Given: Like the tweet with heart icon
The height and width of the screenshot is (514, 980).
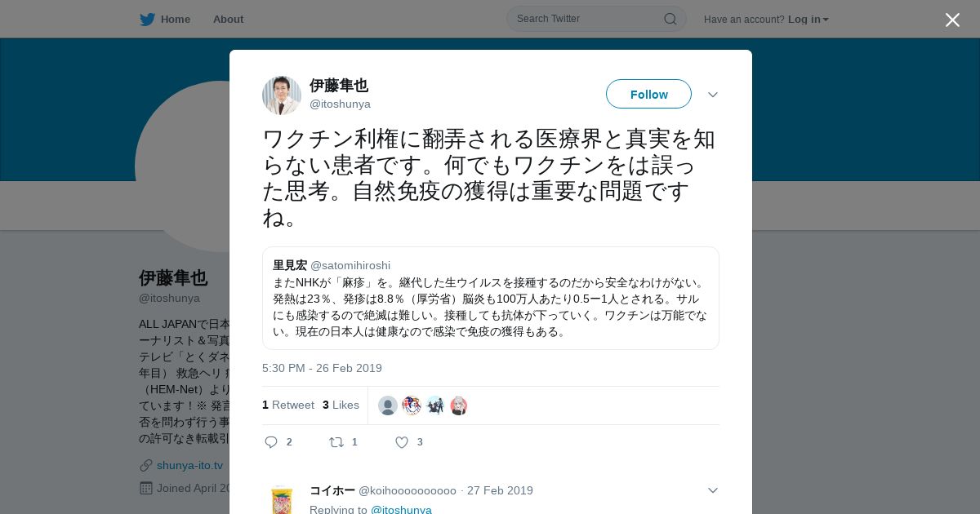Looking at the screenshot, I should (x=401, y=442).
